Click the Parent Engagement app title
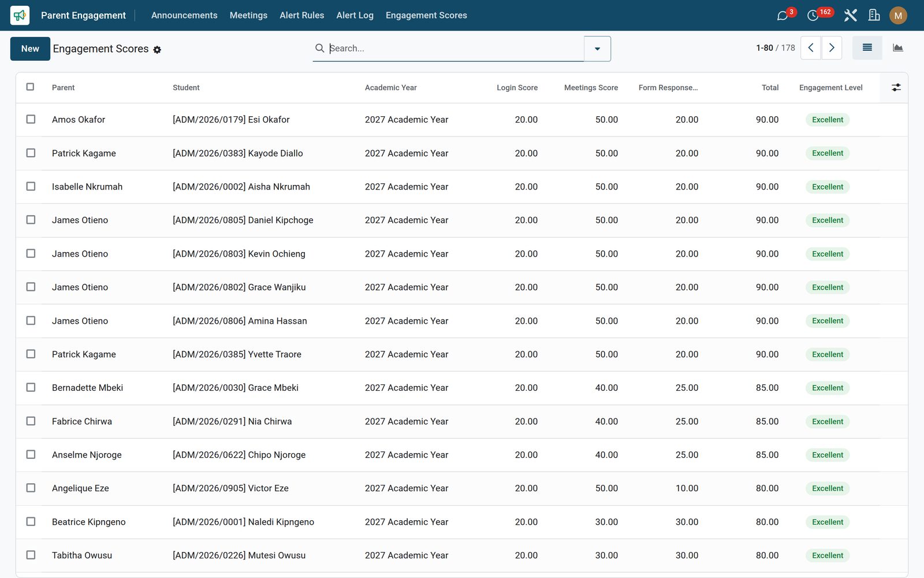924x578 pixels. pos(83,16)
